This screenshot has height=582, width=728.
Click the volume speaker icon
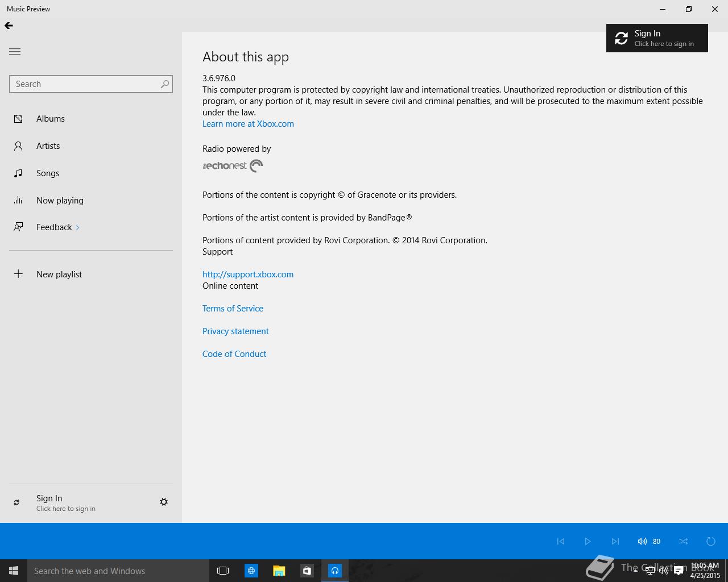(642, 541)
